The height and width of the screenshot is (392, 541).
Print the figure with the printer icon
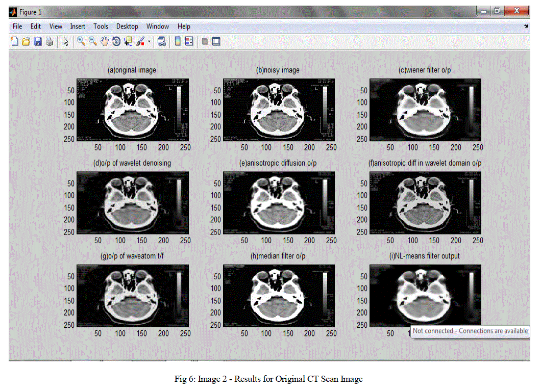pyautogui.click(x=50, y=42)
